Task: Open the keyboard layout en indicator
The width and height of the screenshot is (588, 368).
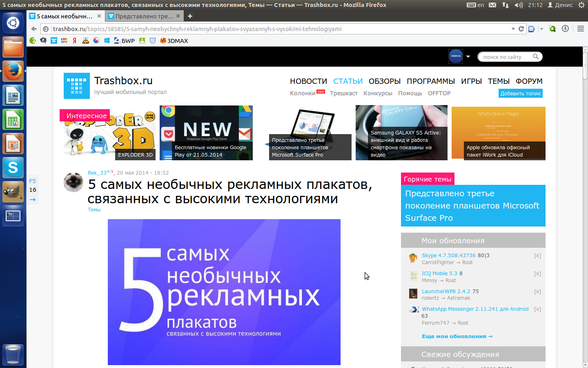Action: coord(476,5)
